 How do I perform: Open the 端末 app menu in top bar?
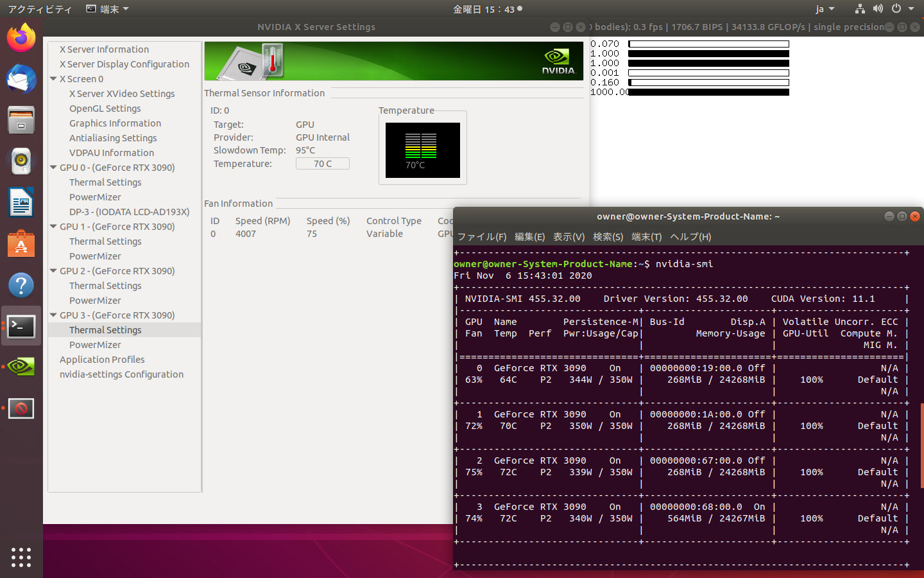[x=108, y=9]
